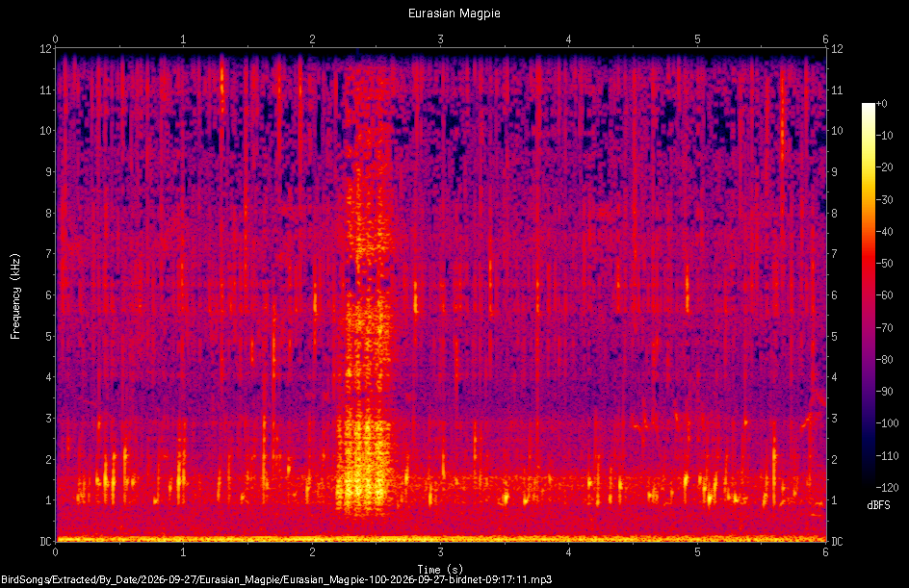
Task: Click the "Frequency (kHz)" axis label
Action: point(15,296)
